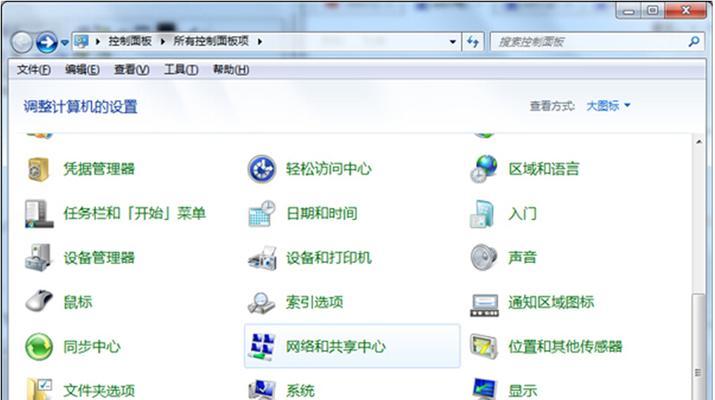Open the 通知区域图标 link
This screenshot has width=715, height=400.
[x=551, y=302]
